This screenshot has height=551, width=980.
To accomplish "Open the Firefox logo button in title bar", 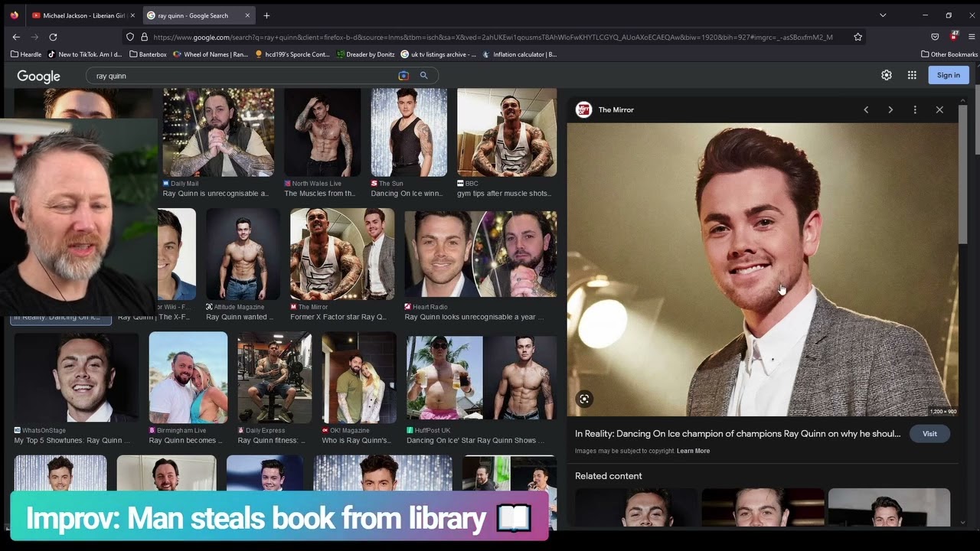I will 14,15.
